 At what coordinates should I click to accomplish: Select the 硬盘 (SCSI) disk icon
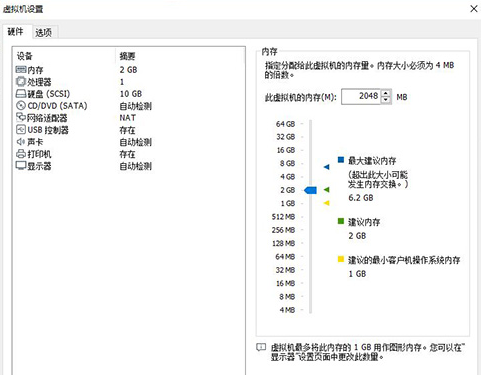tap(21, 94)
